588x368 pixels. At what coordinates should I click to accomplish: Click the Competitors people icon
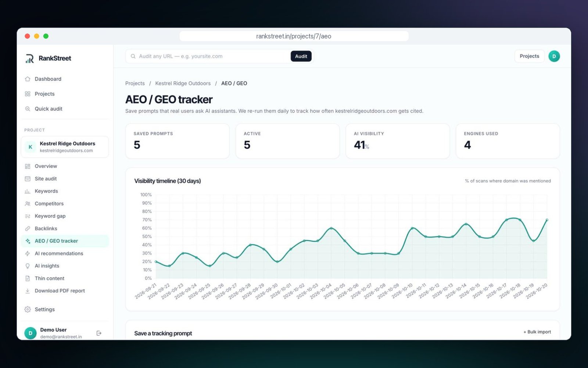(x=28, y=204)
